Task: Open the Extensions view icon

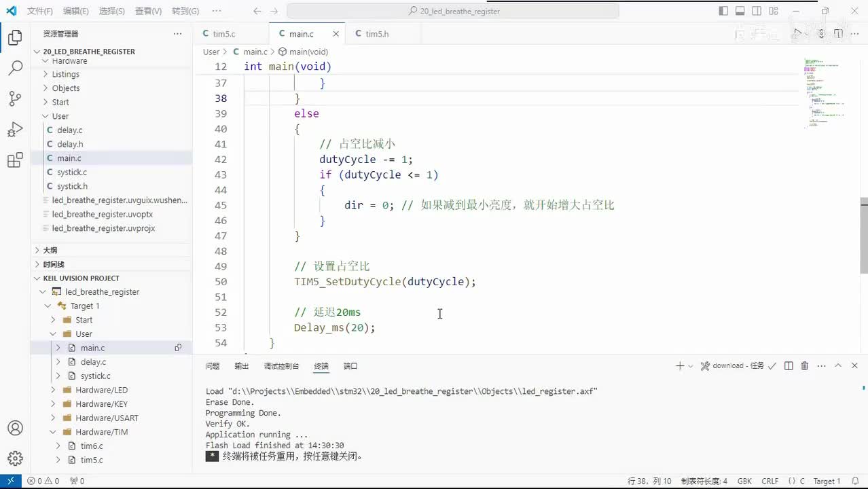Action: (15, 161)
